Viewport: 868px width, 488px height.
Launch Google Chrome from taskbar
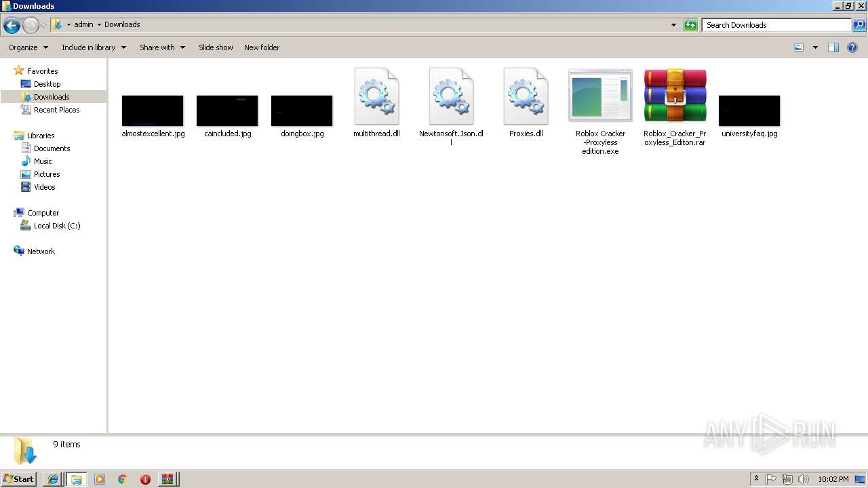[122, 479]
